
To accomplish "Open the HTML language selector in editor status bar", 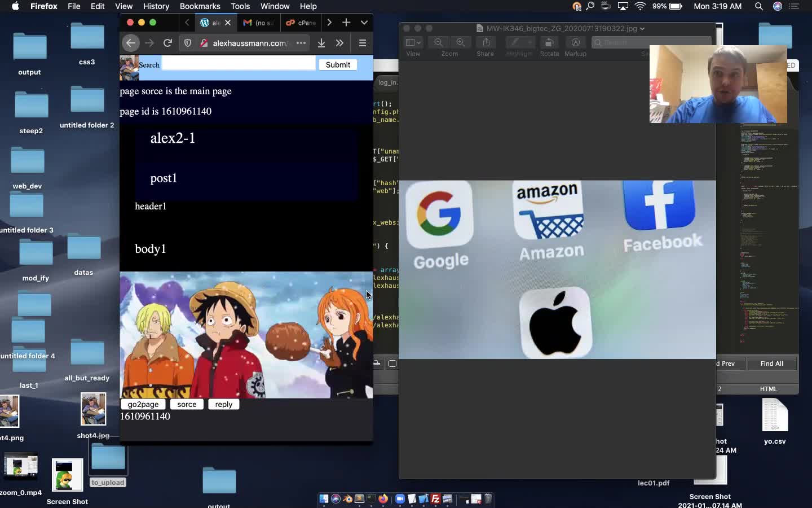I will [768, 389].
